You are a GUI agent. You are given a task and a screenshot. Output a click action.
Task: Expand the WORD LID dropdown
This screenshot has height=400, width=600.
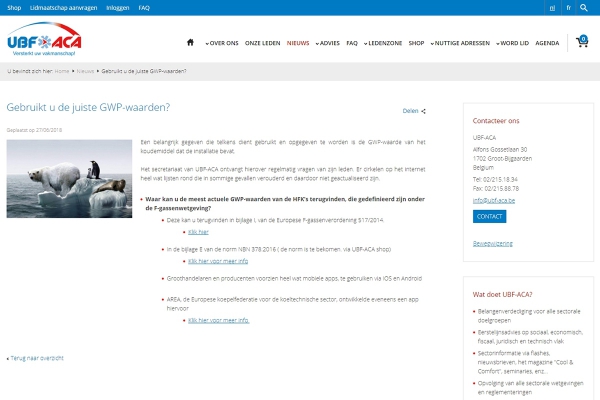tap(513, 43)
